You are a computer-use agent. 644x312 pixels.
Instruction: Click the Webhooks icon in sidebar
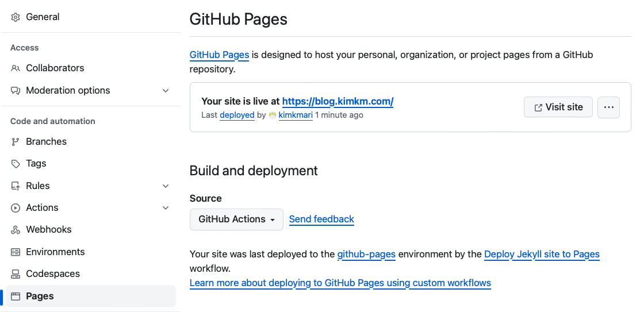click(x=16, y=230)
